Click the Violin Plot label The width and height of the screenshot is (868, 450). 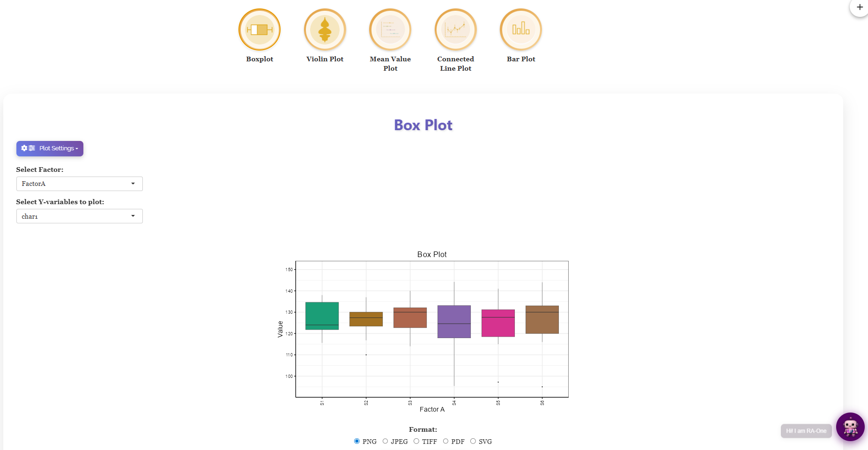325,59
